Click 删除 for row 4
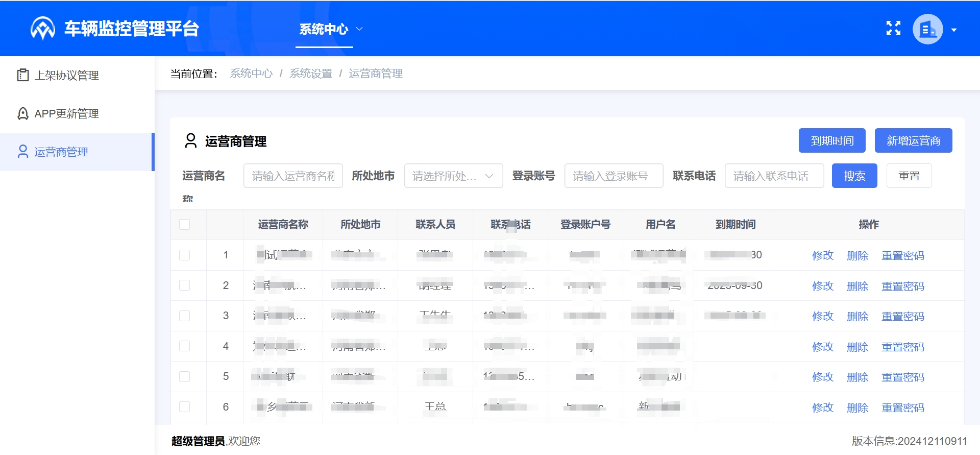This screenshot has width=980, height=455. pyautogui.click(x=857, y=347)
